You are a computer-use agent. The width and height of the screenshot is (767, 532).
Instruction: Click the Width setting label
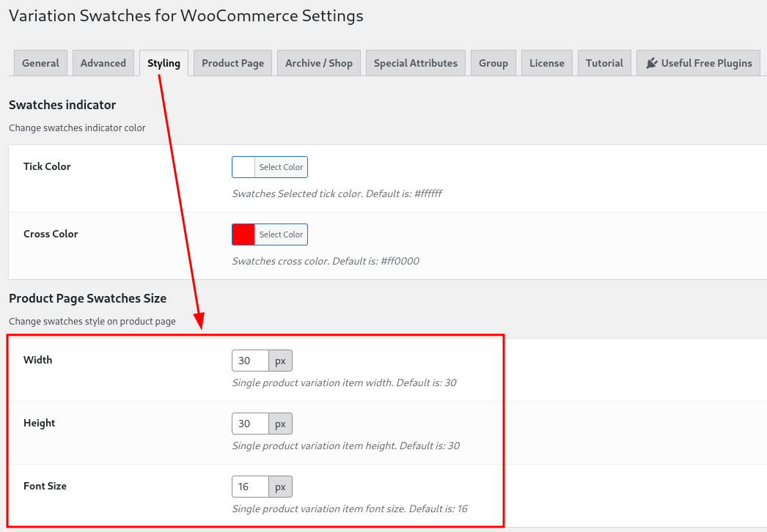(x=37, y=360)
